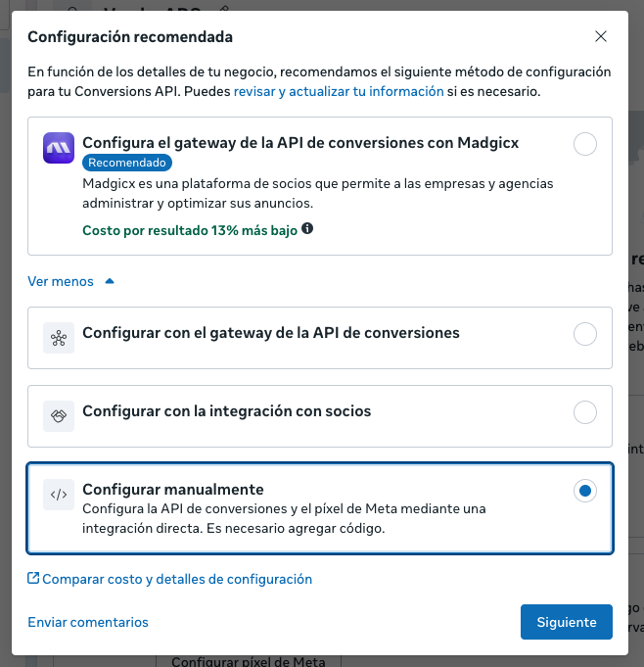Click Costo por resultado 13% más bajo text

pos(191,229)
